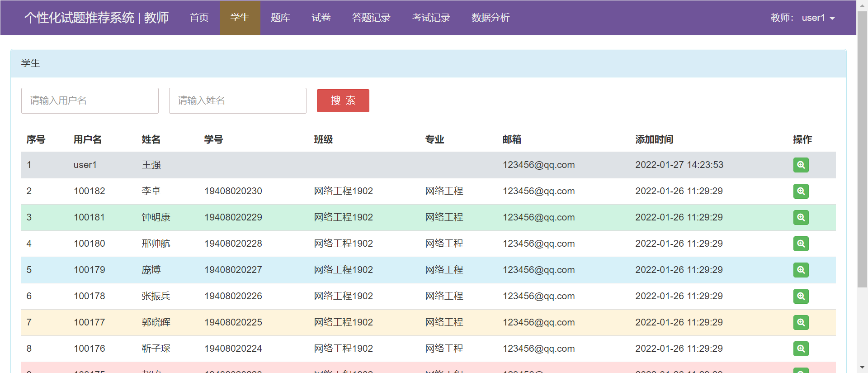This screenshot has width=868, height=373.
Task: Go to the 首页 nav item
Action: point(199,18)
